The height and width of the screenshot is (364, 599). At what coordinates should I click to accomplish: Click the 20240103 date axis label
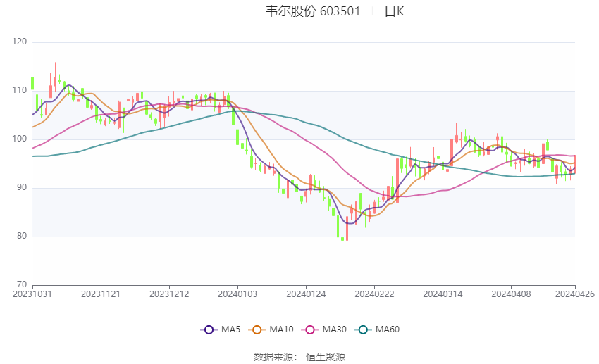pyautogui.click(x=237, y=294)
